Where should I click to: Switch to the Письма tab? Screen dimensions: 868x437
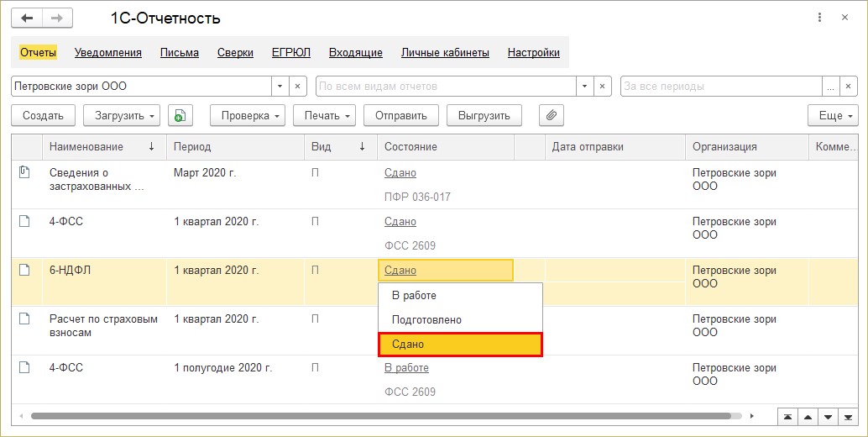[x=180, y=53]
